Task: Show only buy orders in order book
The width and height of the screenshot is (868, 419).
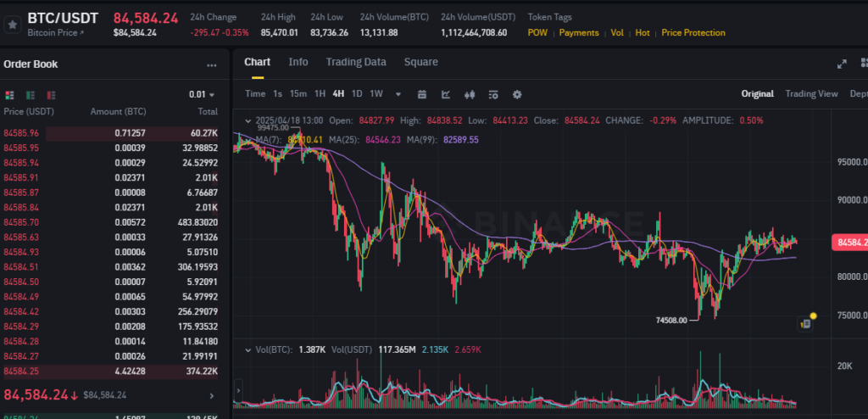Action: [31, 95]
